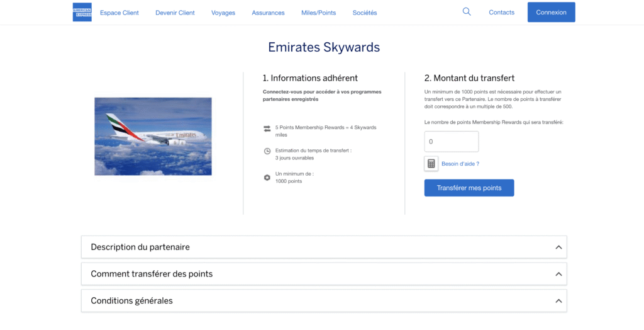The height and width of the screenshot is (330, 644).
Task: Open the Sociétés menu
Action: 365,13
